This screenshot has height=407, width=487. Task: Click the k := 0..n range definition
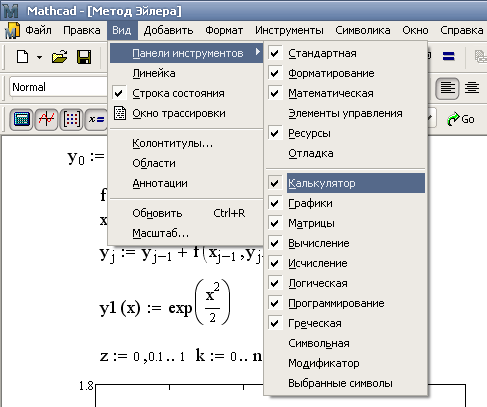229,356
